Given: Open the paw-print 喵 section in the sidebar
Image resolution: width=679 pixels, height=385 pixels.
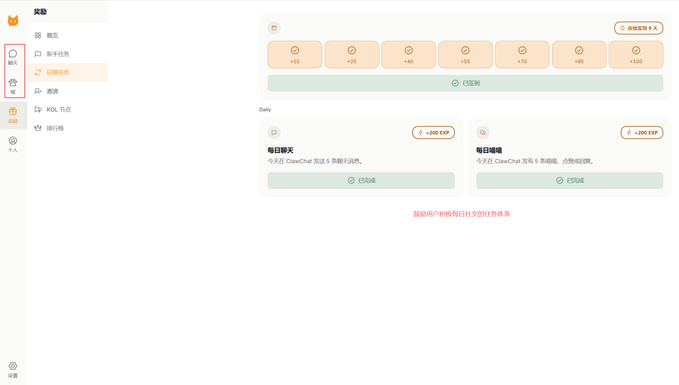Looking at the screenshot, I should (x=13, y=86).
